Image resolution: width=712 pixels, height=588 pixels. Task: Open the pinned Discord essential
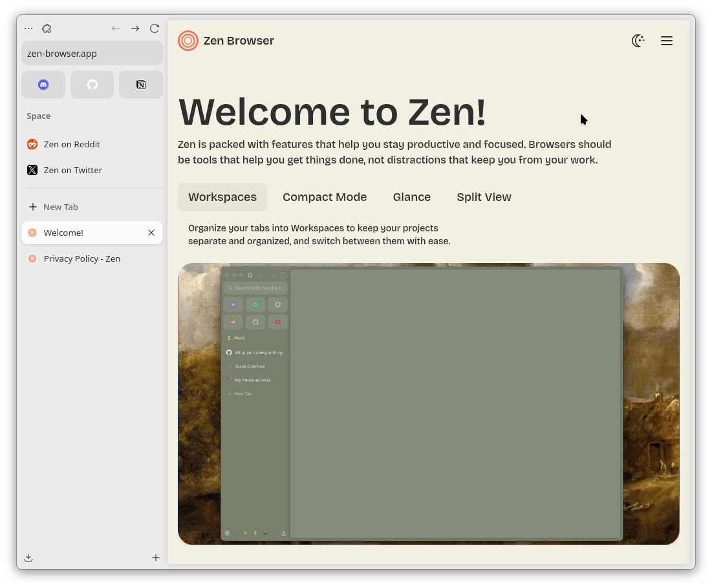(43, 85)
